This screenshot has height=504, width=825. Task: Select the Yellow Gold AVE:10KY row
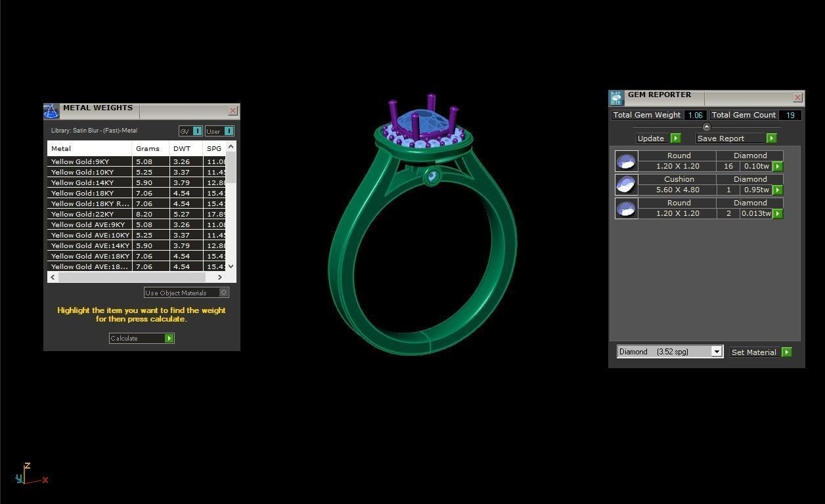(x=137, y=235)
